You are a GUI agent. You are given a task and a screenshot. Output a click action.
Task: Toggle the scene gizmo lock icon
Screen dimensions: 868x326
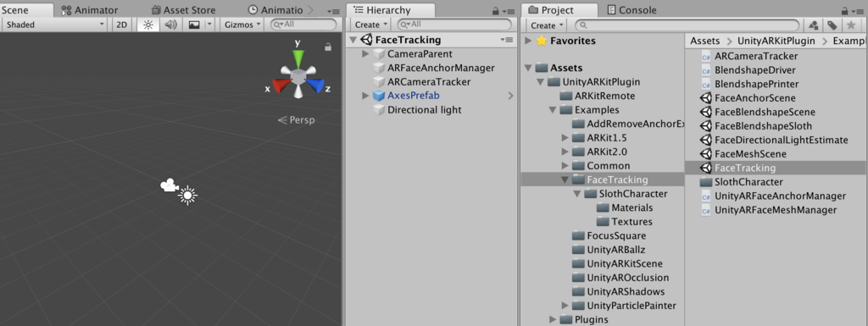pyautogui.click(x=328, y=47)
